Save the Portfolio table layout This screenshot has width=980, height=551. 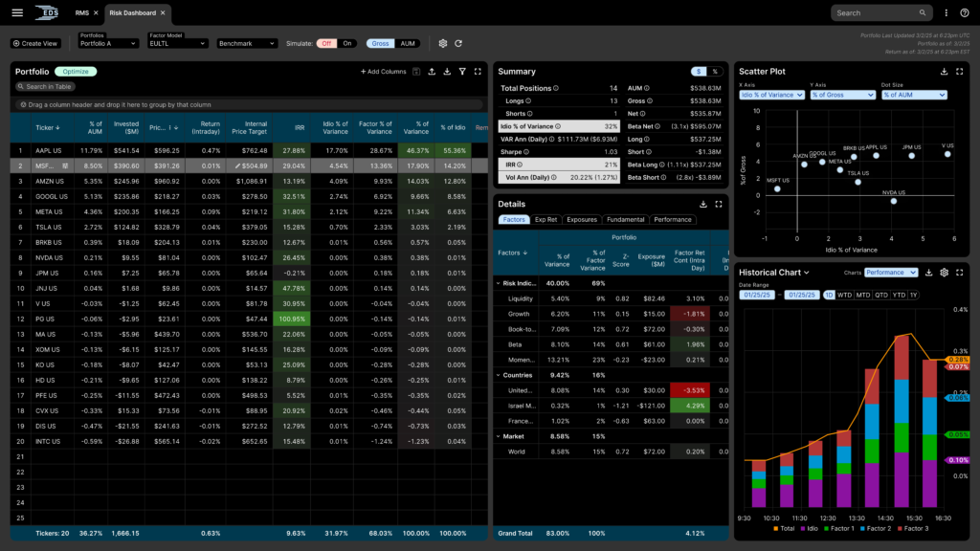point(416,71)
